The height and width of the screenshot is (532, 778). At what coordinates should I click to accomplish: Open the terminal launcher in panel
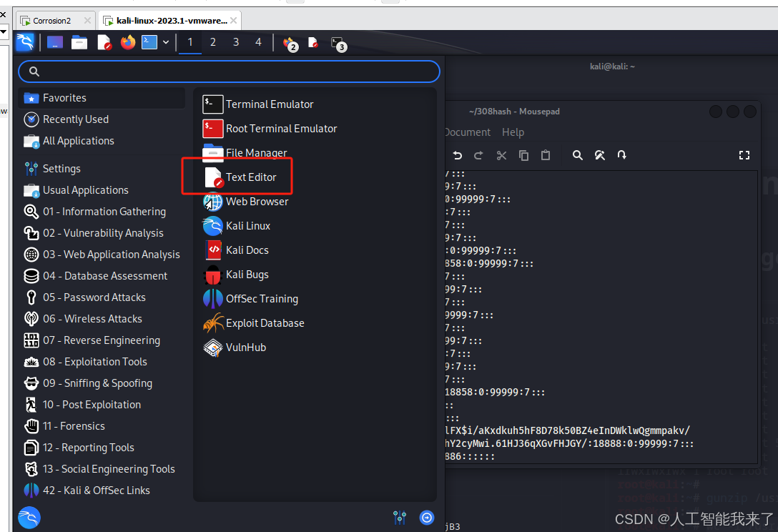tap(149, 42)
